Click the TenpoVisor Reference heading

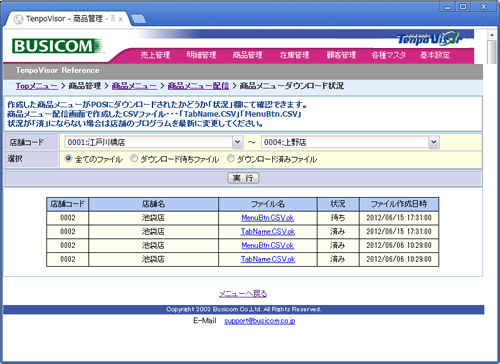point(57,70)
